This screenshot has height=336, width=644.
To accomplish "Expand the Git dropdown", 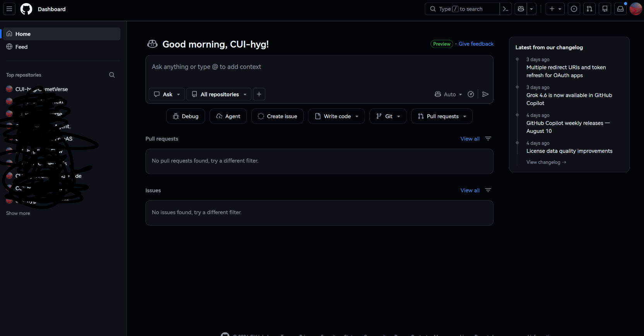I will 388,116.
